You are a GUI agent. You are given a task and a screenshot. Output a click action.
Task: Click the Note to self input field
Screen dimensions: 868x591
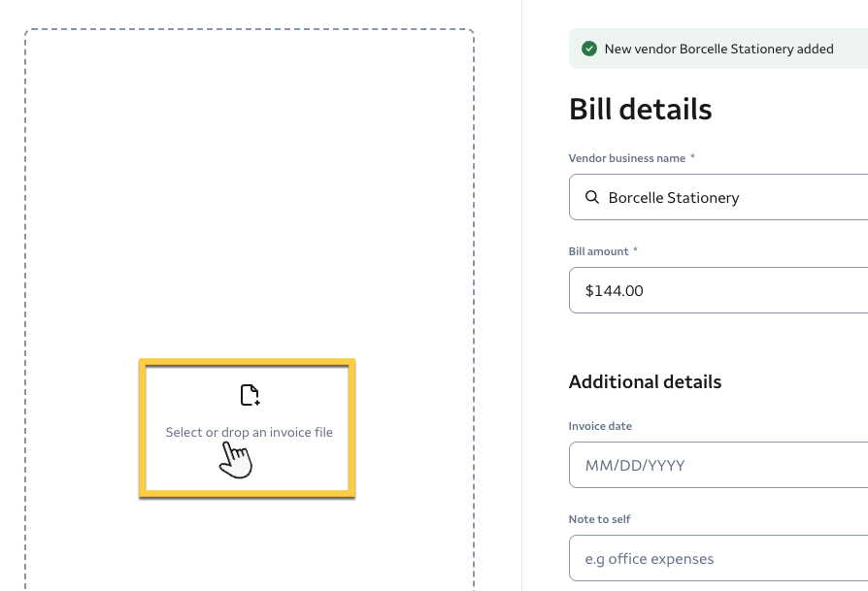[718, 558]
